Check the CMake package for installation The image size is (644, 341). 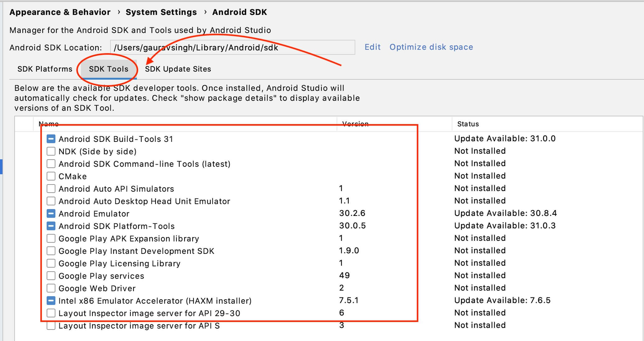coord(51,176)
